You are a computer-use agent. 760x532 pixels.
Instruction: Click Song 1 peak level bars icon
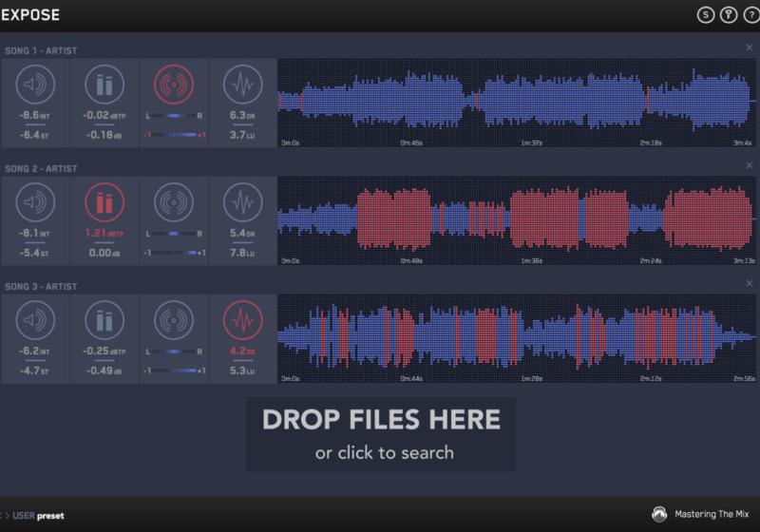(x=104, y=85)
